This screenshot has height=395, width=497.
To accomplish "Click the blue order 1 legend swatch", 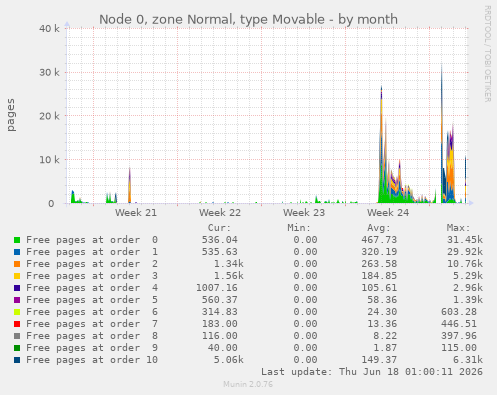I will (x=17, y=252).
